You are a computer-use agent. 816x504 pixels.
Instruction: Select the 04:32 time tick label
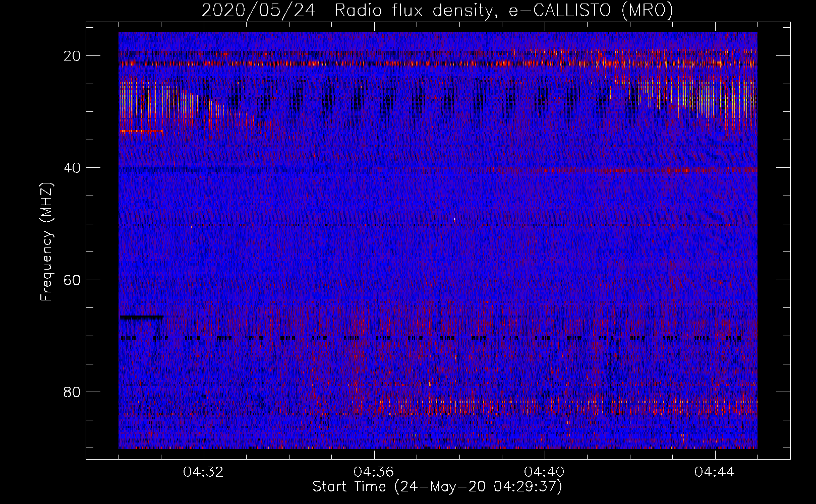[x=204, y=472]
